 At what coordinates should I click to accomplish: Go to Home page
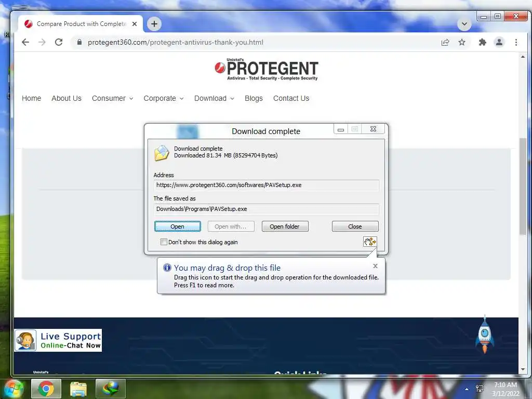[32, 98]
